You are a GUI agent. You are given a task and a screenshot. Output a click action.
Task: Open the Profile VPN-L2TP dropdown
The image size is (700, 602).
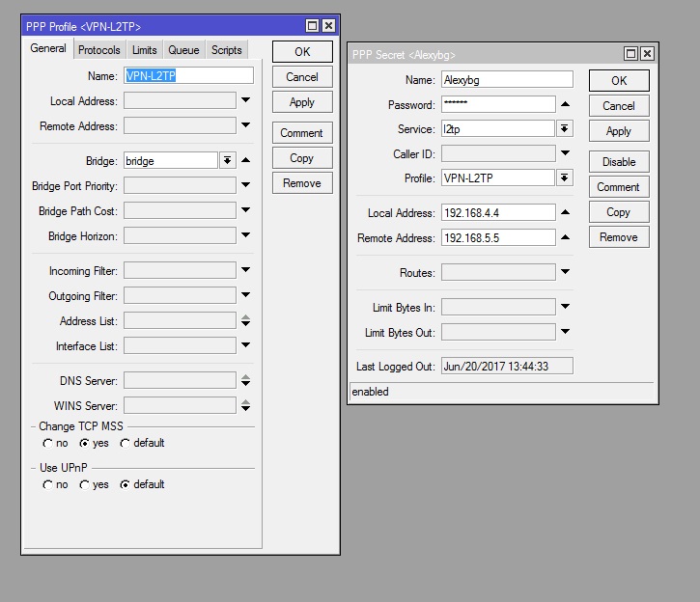pos(565,178)
